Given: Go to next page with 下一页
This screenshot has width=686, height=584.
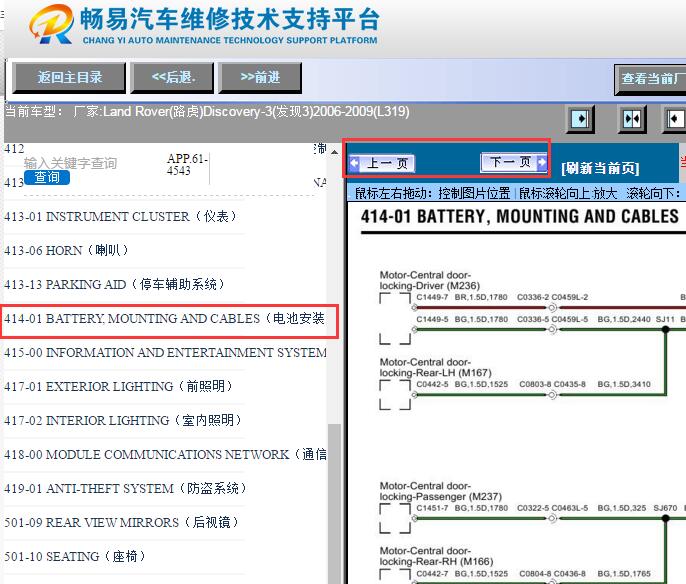Looking at the screenshot, I should [x=514, y=162].
